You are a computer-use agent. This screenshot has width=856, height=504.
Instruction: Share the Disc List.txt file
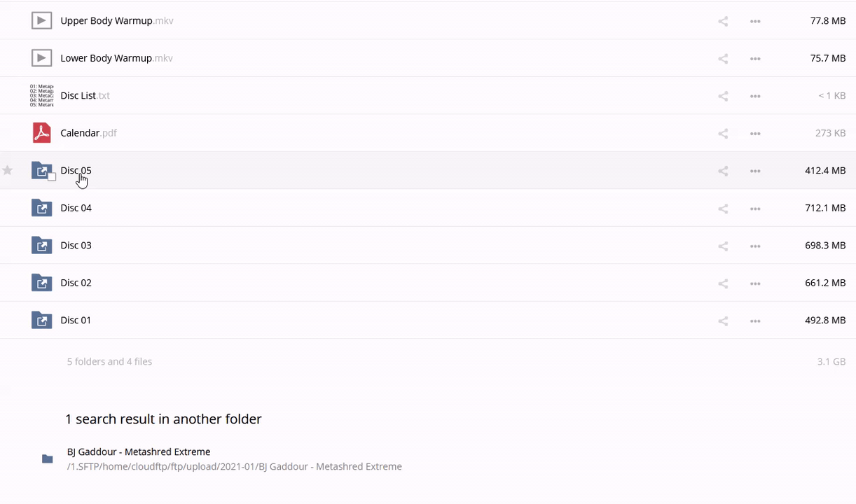click(723, 96)
